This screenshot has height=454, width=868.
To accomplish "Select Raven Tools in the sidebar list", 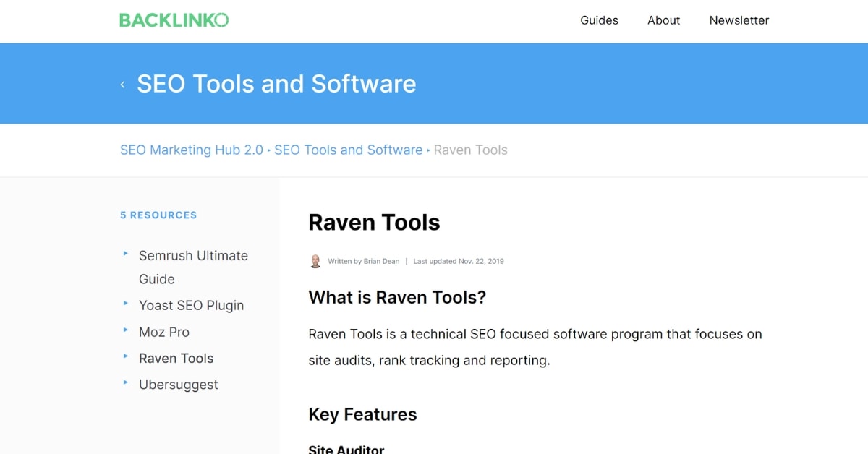I will [176, 359].
